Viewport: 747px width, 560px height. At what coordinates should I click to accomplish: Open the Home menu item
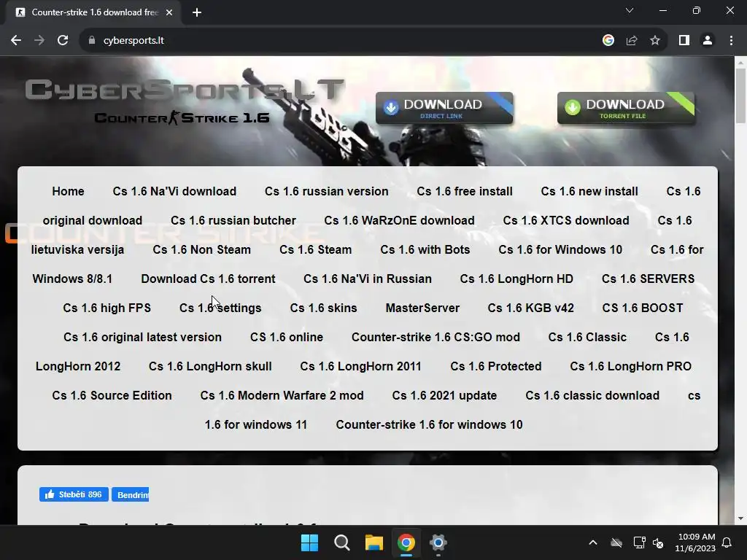(x=68, y=192)
